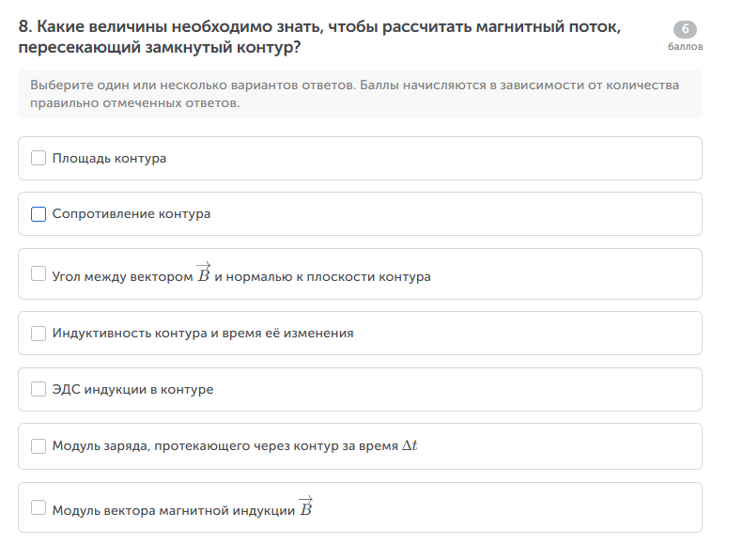Click the Δt symbol in the charge option
Image resolution: width=743 pixels, height=560 pixels.
[x=410, y=445]
